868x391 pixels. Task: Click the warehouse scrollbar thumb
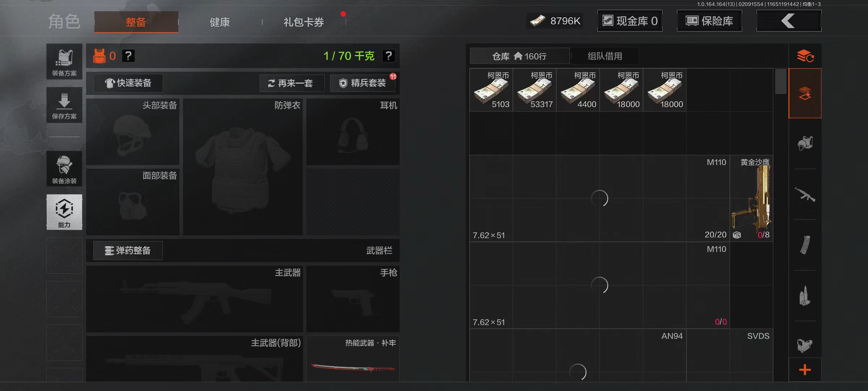click(x=780, y=81)
